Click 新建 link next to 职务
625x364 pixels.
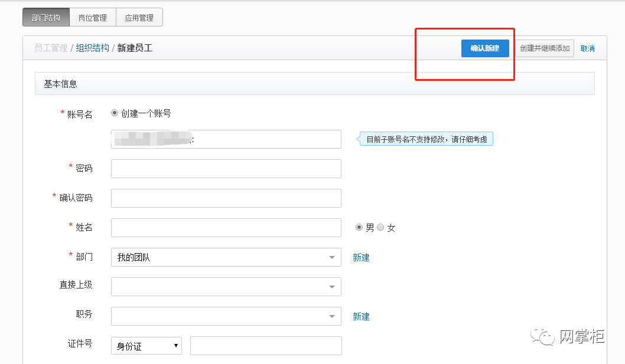click(x=361, y=316)
